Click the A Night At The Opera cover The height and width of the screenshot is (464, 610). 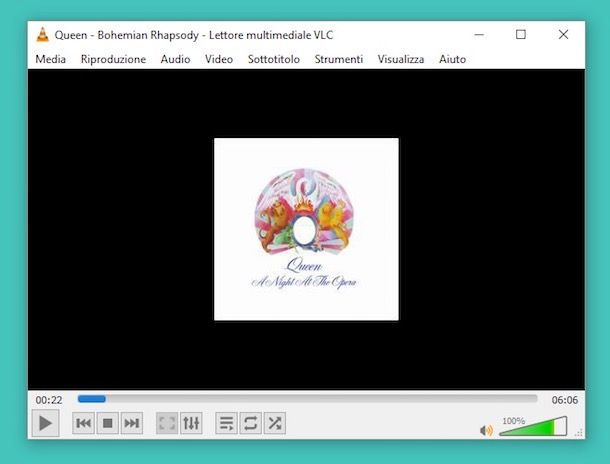[x=306, y=229]
